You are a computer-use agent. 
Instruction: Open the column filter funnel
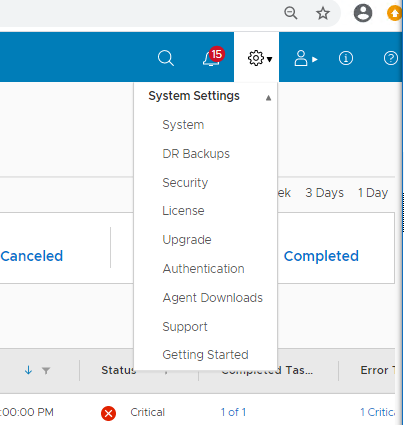click(46, 370)
